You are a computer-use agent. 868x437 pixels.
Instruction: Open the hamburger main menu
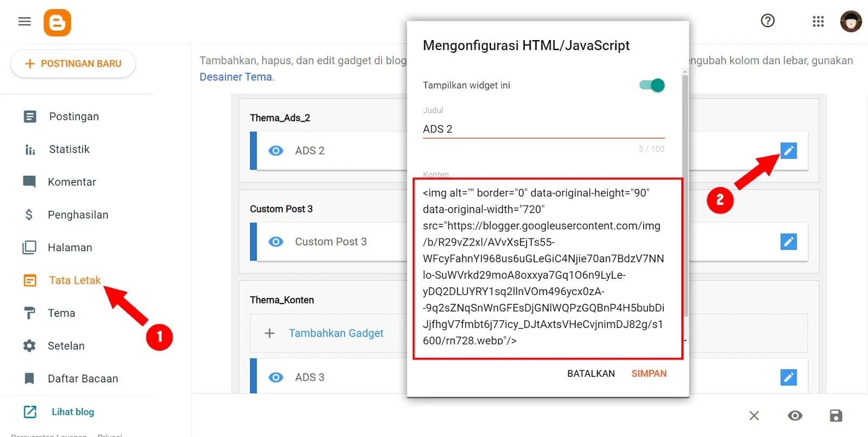(x=24, y=22)
